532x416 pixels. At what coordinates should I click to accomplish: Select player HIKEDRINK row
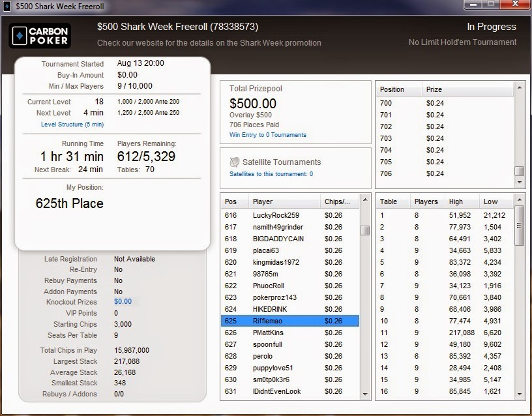coord(290,310)
